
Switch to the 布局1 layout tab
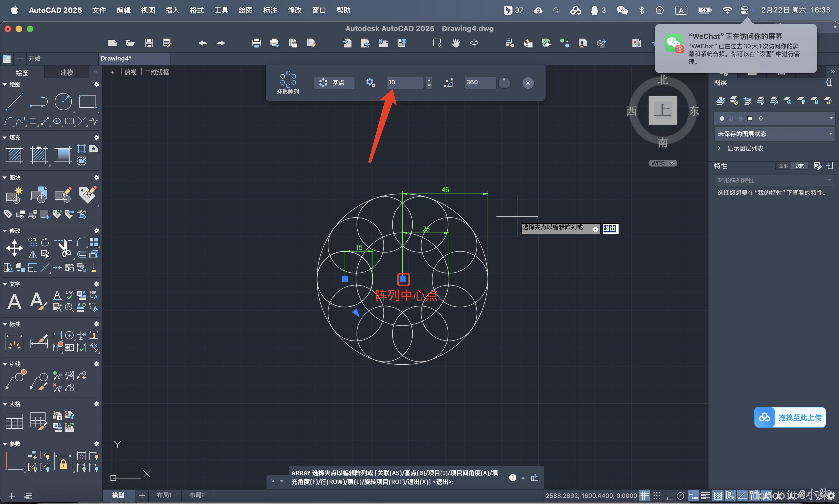[x=164, y=495]
